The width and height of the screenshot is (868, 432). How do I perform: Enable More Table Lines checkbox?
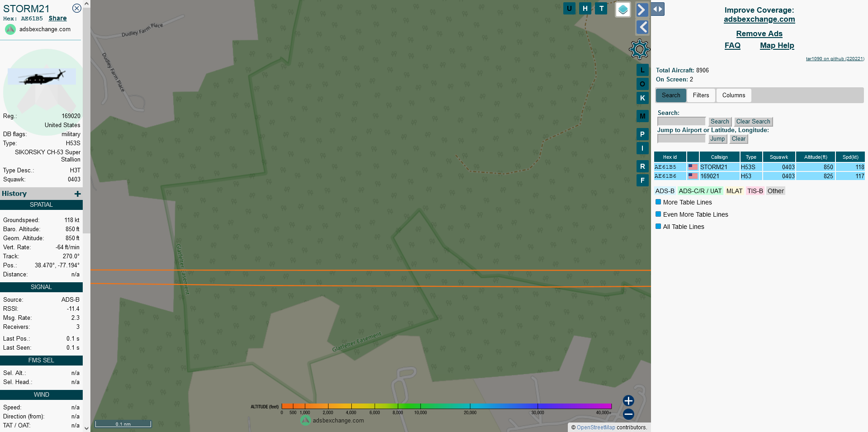coord(658,202)
